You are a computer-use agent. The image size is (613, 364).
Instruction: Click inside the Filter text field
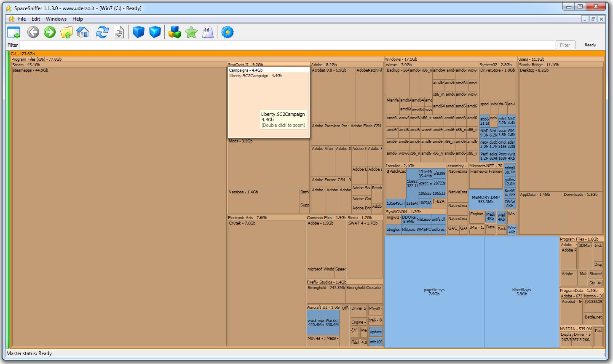click(x=286, y=45)
